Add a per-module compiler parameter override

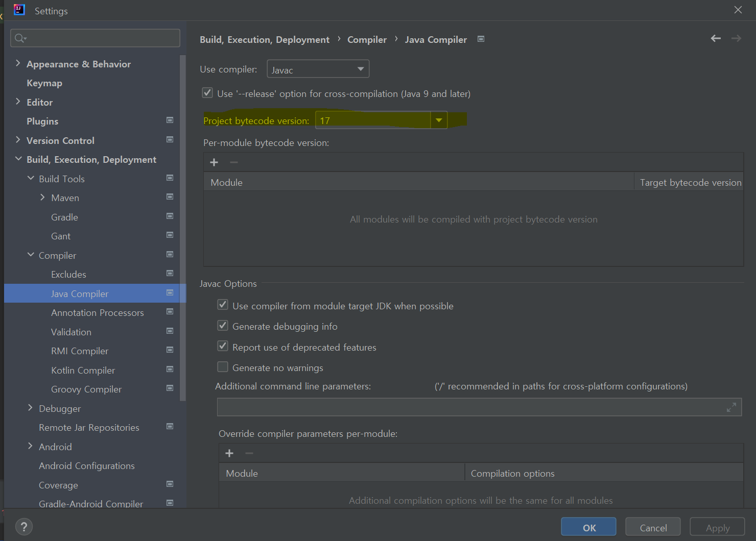(229, 453)
